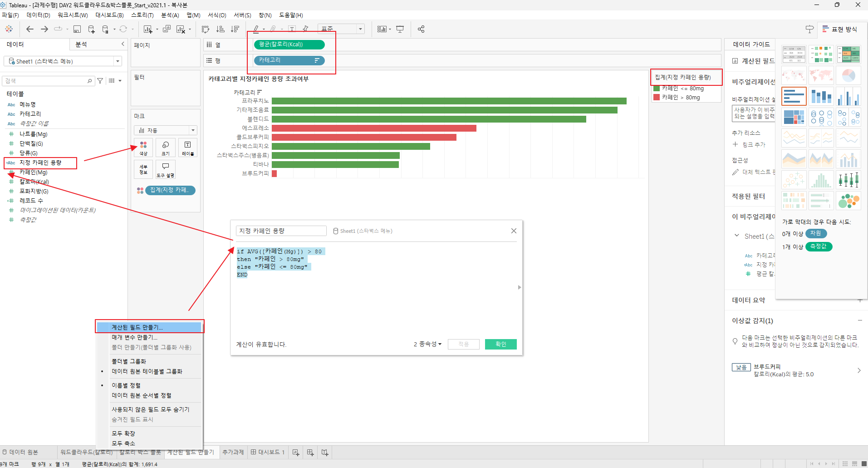868x468 pixels.
Task: Click the Tableau start page logo icon
Action: [x=9, y=29]
